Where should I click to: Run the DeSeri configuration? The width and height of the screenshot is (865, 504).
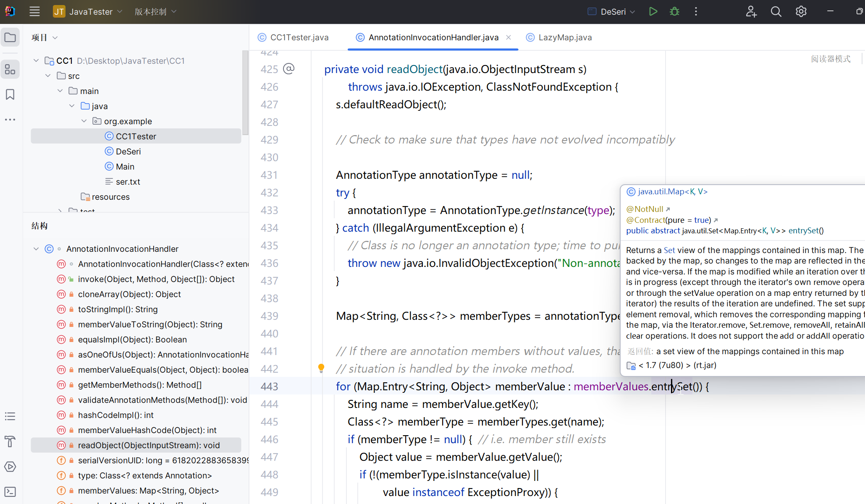coord(653,12)
